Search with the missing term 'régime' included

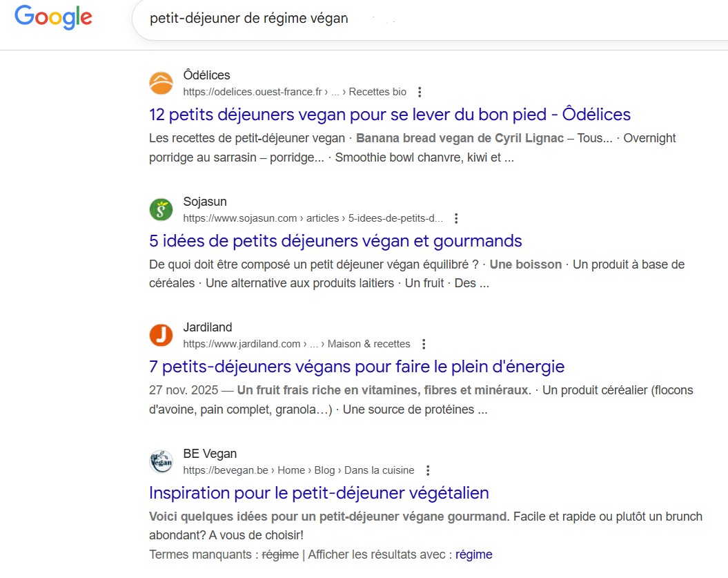tap(475, 554)
